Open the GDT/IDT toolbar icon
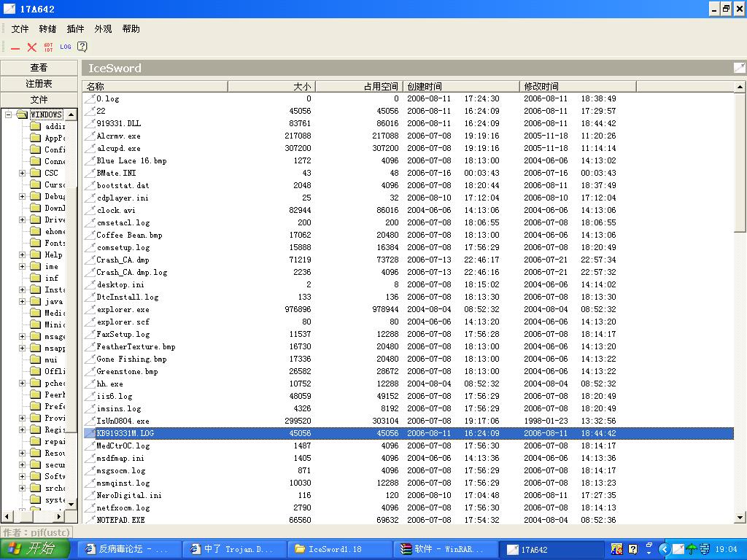Viewport: 747px width, 560px height. click(49, 47)
